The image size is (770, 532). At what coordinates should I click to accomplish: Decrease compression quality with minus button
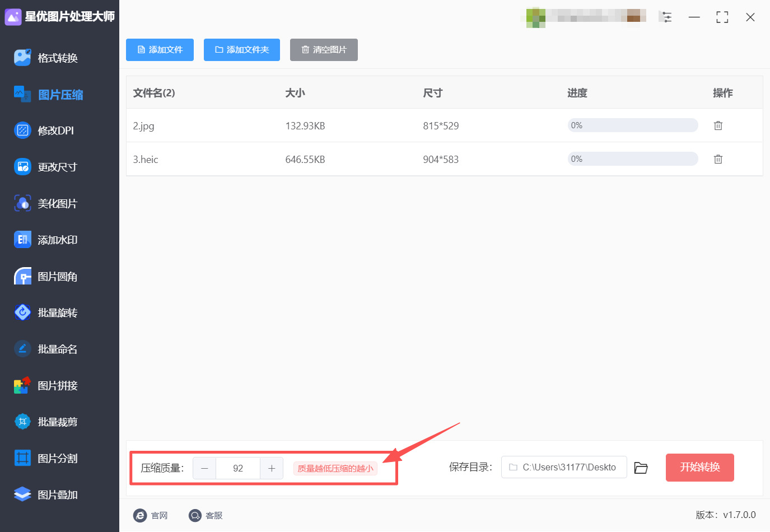click(x=204, y=468)
